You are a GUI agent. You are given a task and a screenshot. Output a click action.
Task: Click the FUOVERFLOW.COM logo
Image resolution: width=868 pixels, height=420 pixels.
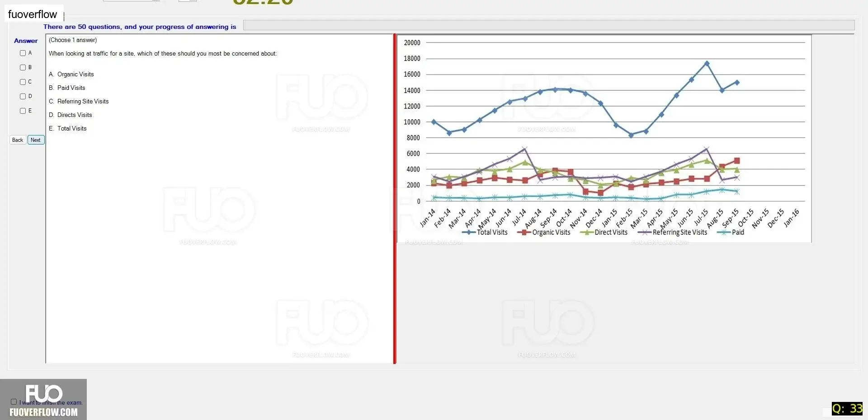pos(43,400)
